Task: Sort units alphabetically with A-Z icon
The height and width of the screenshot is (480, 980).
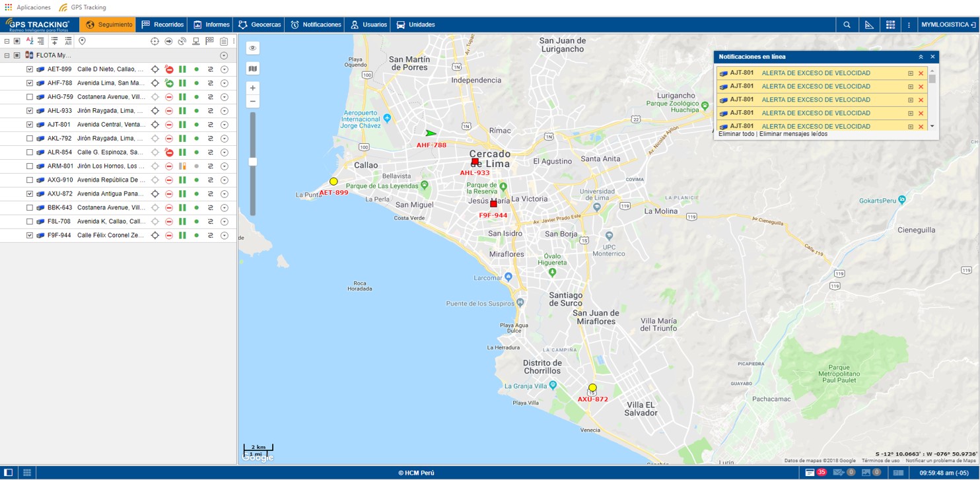Action: 30,41
